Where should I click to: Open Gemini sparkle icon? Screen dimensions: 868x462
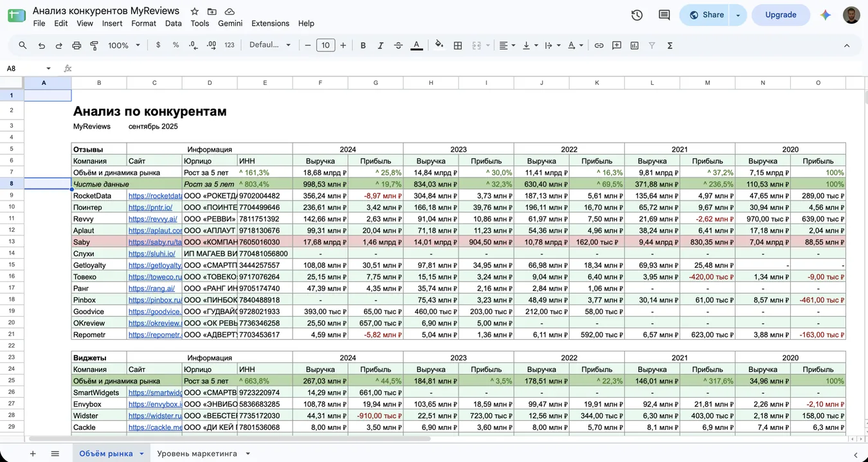(826, 15)
